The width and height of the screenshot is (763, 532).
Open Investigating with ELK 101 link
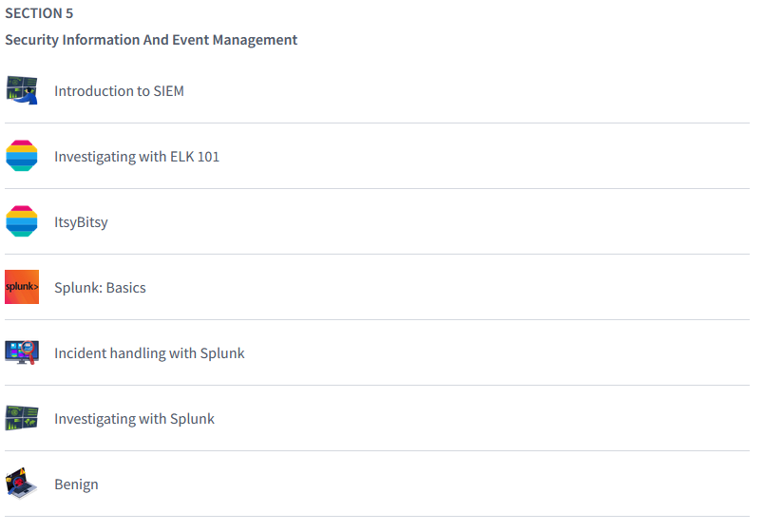(x=137, y=157)
